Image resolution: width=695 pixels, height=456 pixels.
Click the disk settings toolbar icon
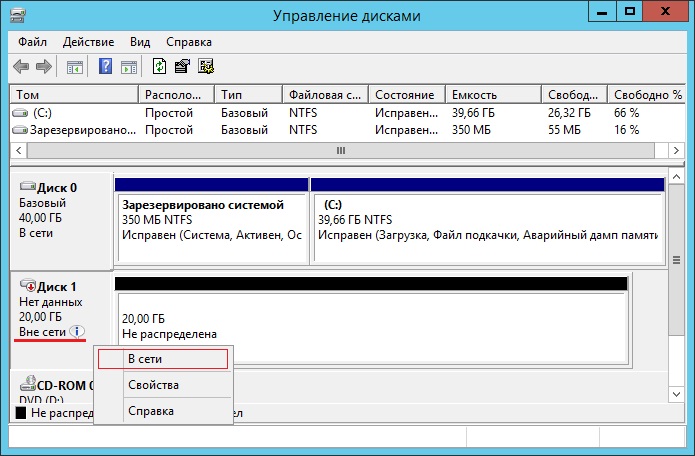pos(206,67)
